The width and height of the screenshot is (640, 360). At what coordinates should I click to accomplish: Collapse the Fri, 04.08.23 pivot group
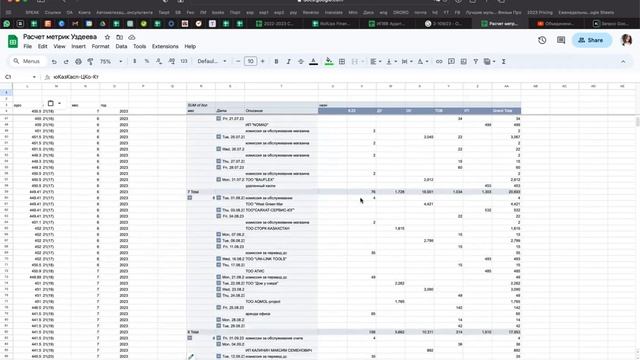[x=218, y=216]
